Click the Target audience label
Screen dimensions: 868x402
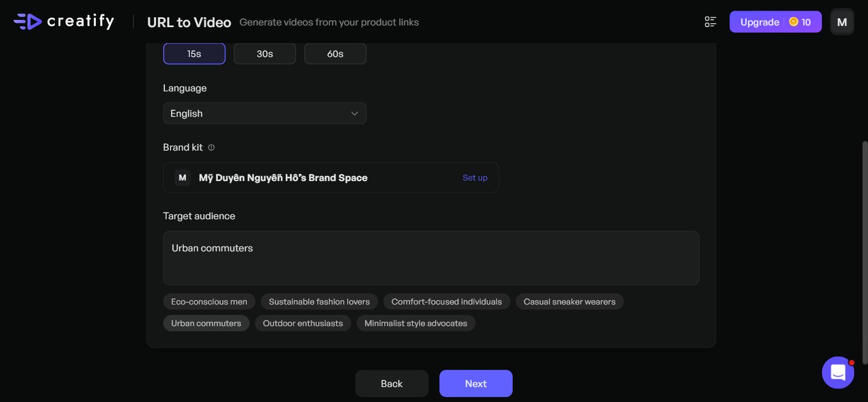pos(199,216)
